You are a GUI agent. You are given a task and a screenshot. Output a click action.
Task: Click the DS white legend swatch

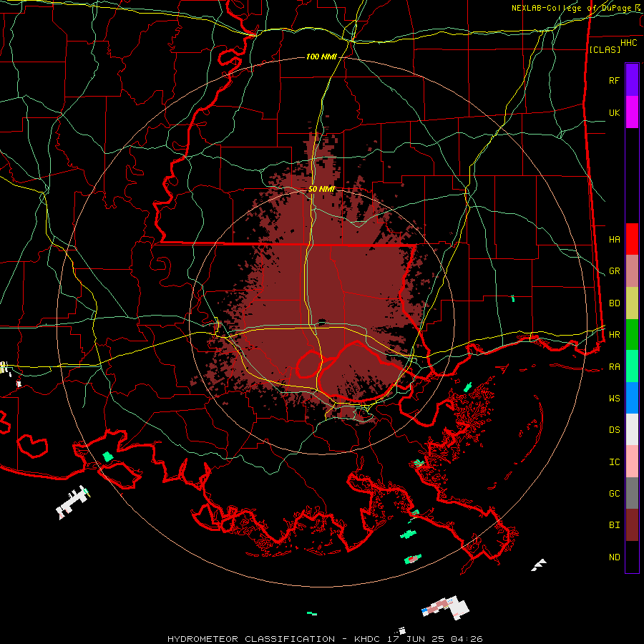click(632, 429)
